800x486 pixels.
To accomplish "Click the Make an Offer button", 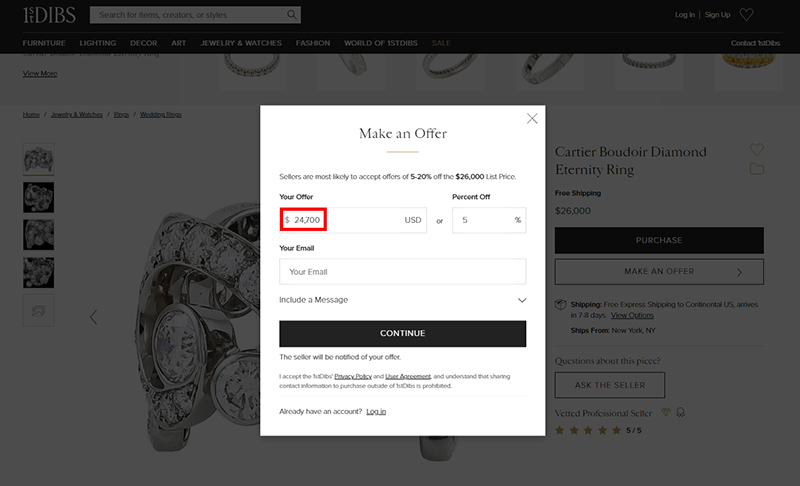I will 659,271.
